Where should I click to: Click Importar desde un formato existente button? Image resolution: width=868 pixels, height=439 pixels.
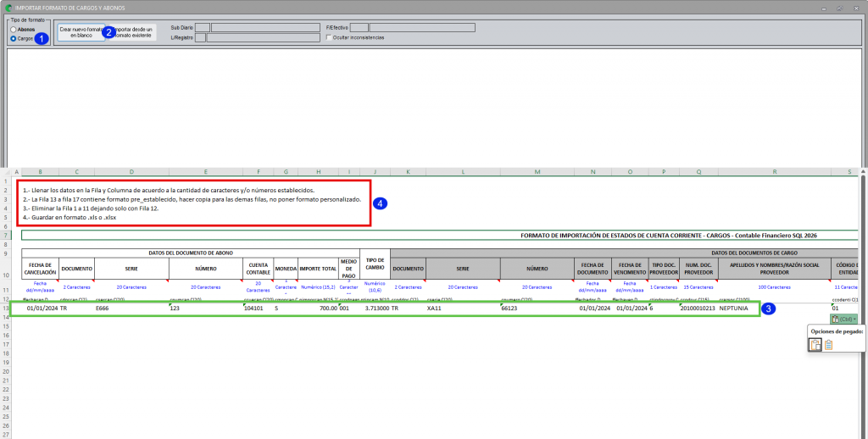(133, 32)
